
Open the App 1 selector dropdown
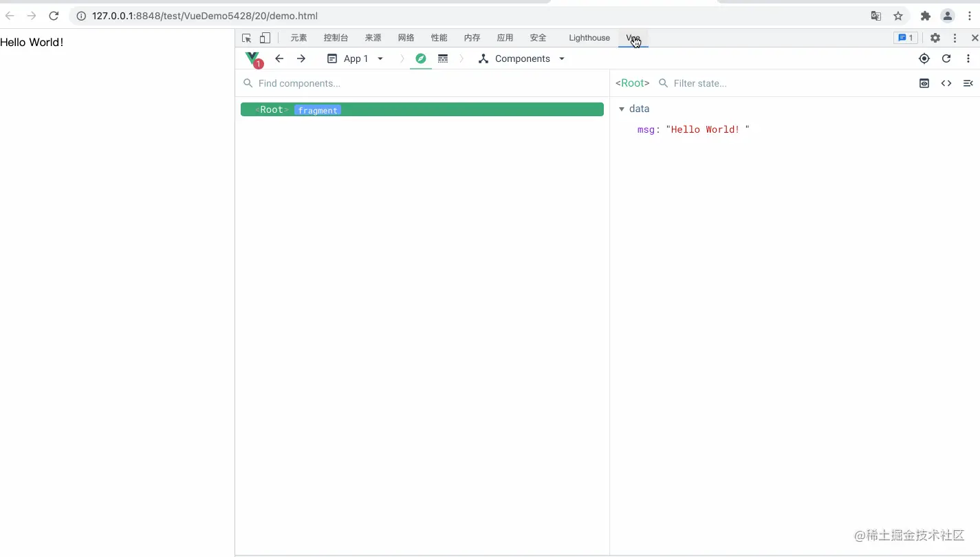coord(355,58)
